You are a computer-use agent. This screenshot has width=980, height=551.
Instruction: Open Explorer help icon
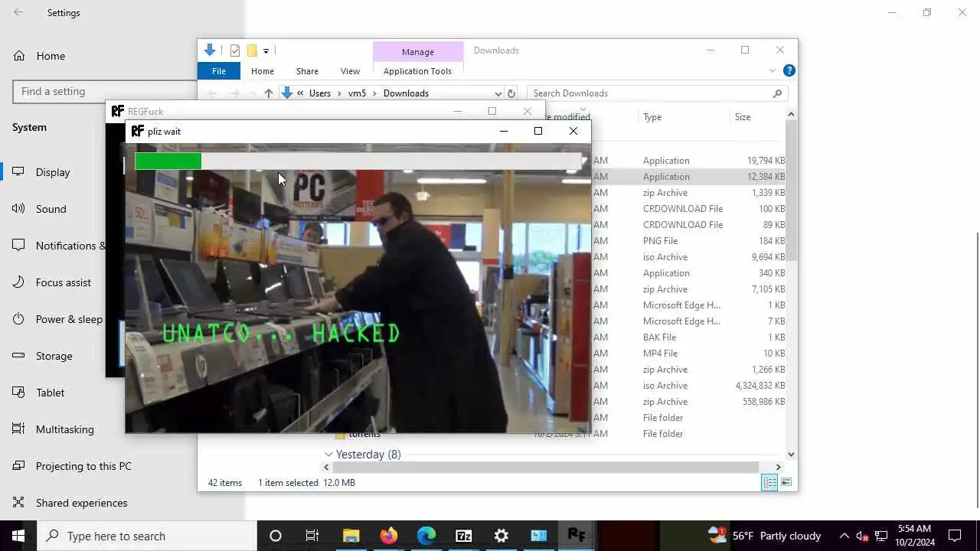[x=789, y=70]
